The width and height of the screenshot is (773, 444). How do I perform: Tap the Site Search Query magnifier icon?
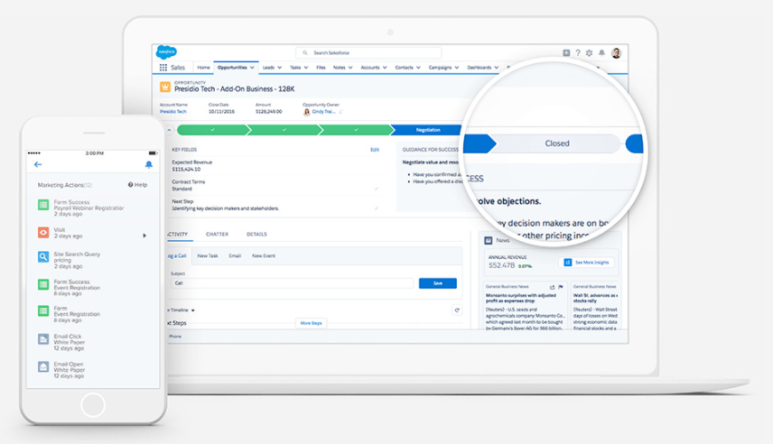coord(43,258)
